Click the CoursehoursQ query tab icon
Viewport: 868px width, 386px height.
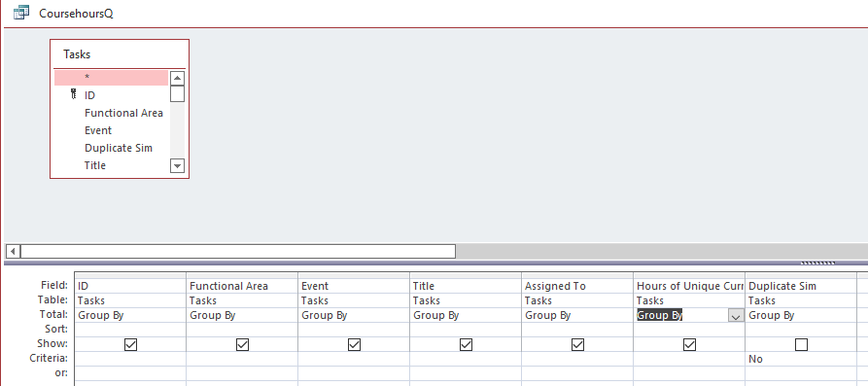[x=21, y=13]
